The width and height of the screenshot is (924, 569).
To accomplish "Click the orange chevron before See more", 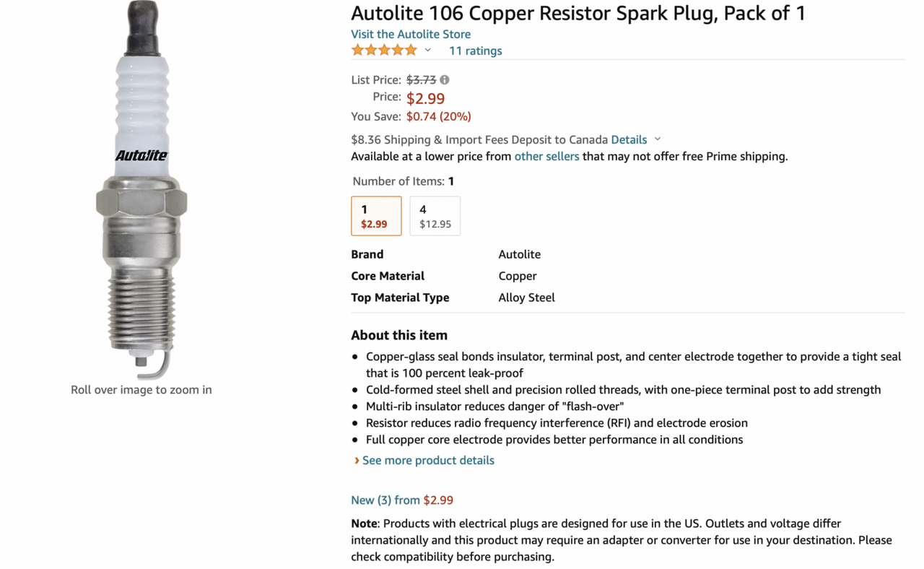I will [357, 461].
